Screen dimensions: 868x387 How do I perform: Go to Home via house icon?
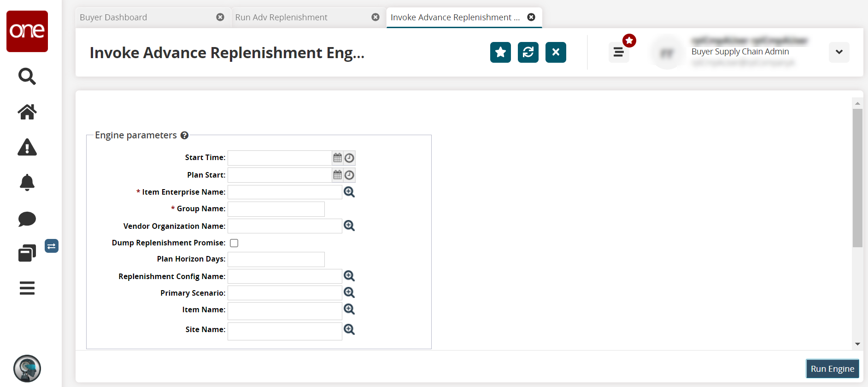[27, 112]
